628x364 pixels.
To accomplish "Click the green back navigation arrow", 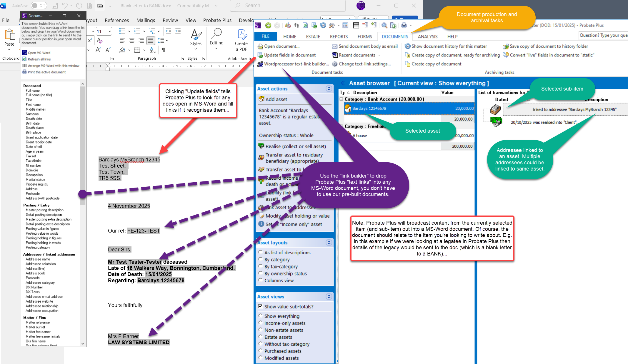I will 268,25.
